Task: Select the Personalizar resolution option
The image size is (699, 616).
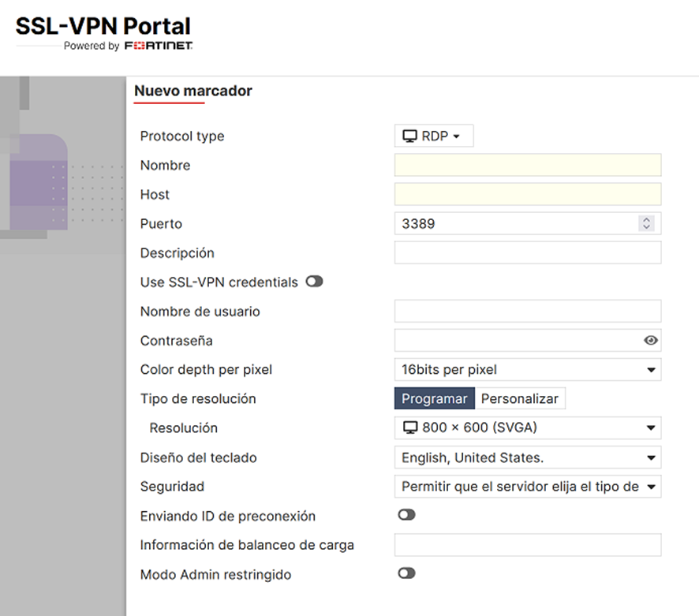Action: click(520, 398)
